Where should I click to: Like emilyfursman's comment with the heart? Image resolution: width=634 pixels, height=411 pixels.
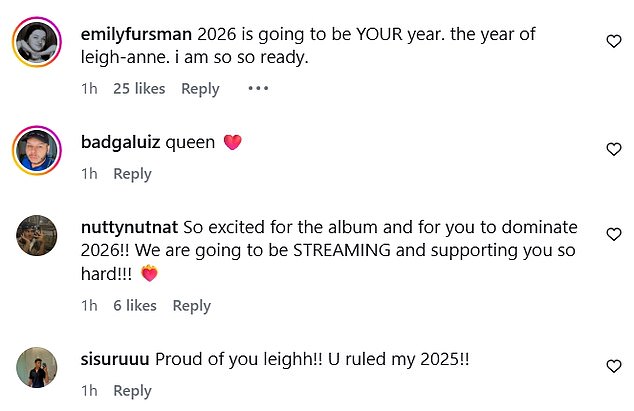[614, 41]
